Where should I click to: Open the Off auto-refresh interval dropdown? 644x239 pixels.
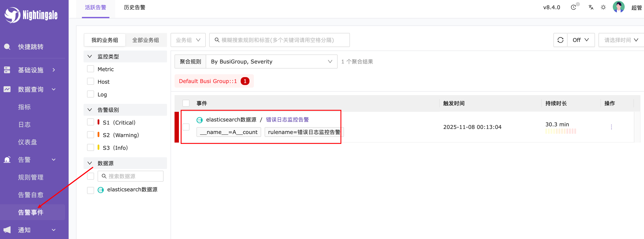[x=580, y=40]
